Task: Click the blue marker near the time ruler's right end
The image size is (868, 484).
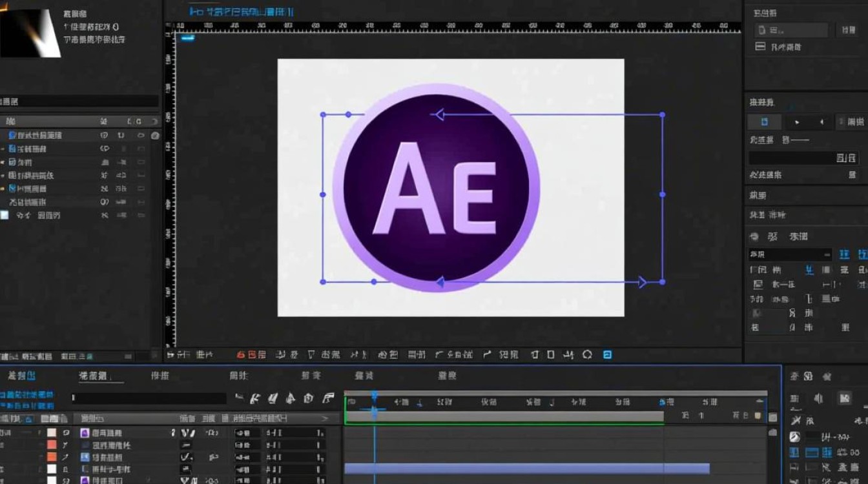Action: pyautogui.click(x=662, y=402)
